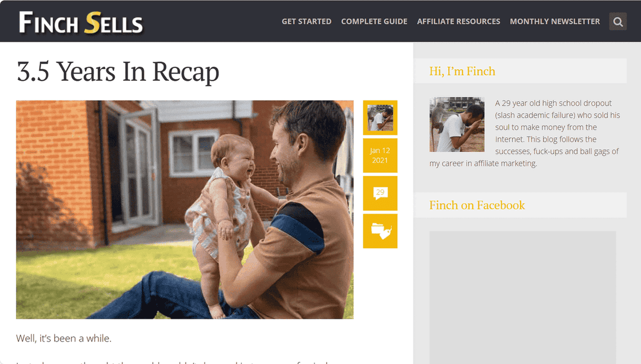Select the Jan 12 2021 date tile

coord(380,156)
